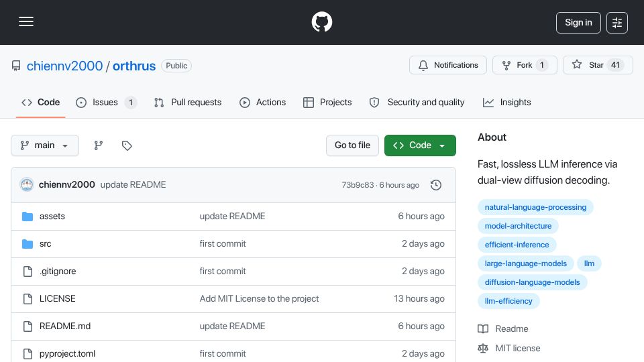Switch to the Code tab
644x362 pixels.
point(41,102)
